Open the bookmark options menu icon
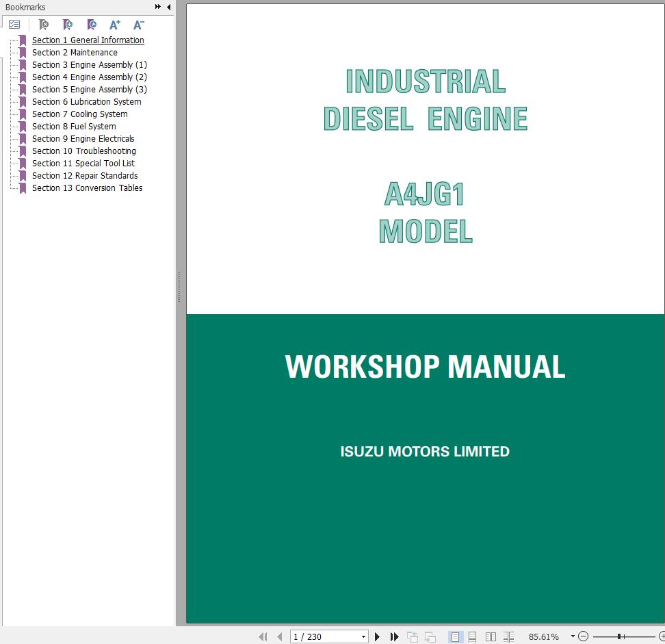The width and height of the screenshot is (665, 644). click(x=14, y=25)
